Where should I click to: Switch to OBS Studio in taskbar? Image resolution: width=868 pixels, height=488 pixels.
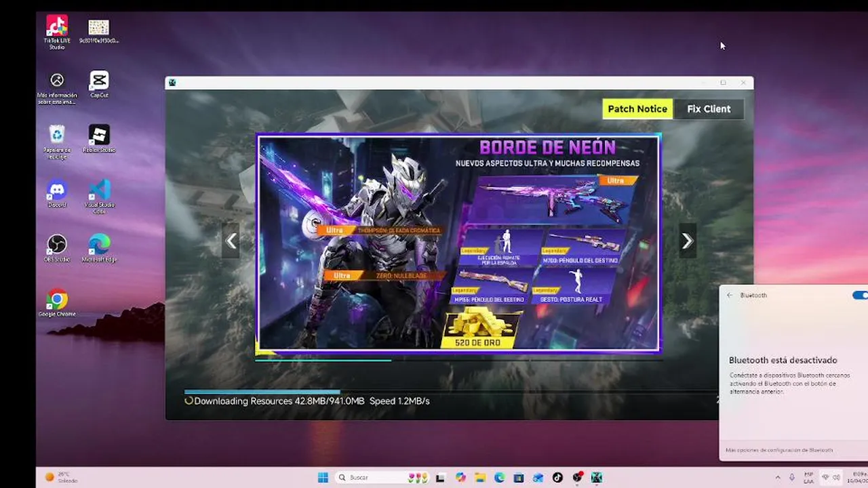click(x=578, y=477)
